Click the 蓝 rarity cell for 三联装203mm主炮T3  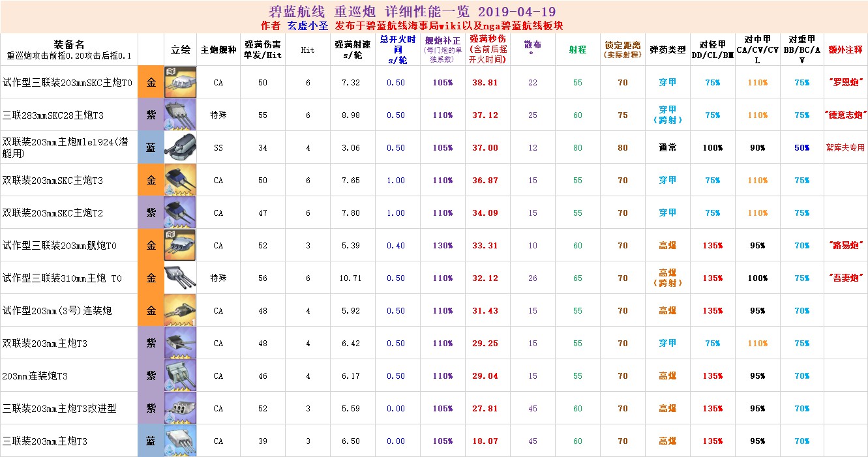click(x=151, y=441)
